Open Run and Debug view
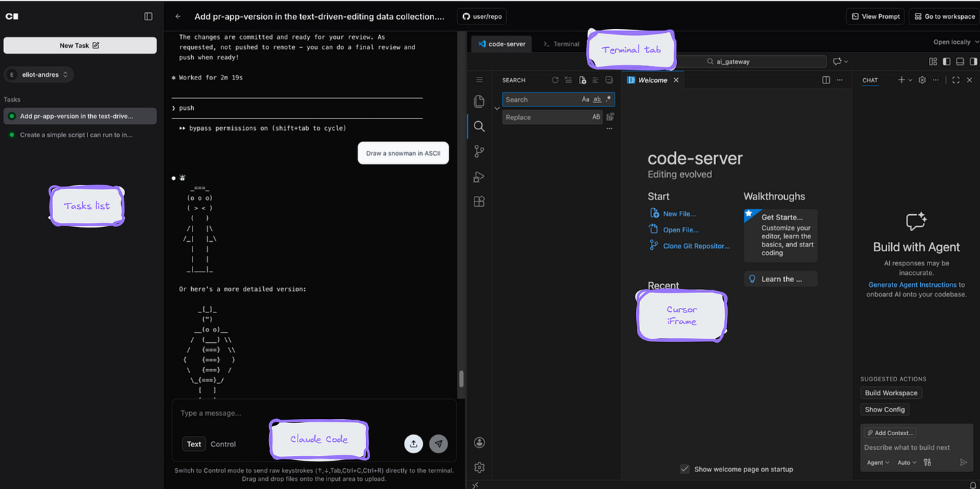Viewport: 980px width, 489px height. pyautogui.click(x=479, y=176)
